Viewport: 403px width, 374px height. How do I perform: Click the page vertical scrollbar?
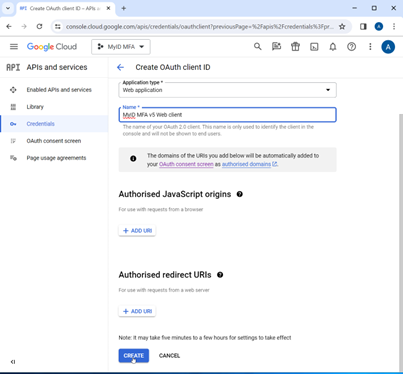(401, 242)
